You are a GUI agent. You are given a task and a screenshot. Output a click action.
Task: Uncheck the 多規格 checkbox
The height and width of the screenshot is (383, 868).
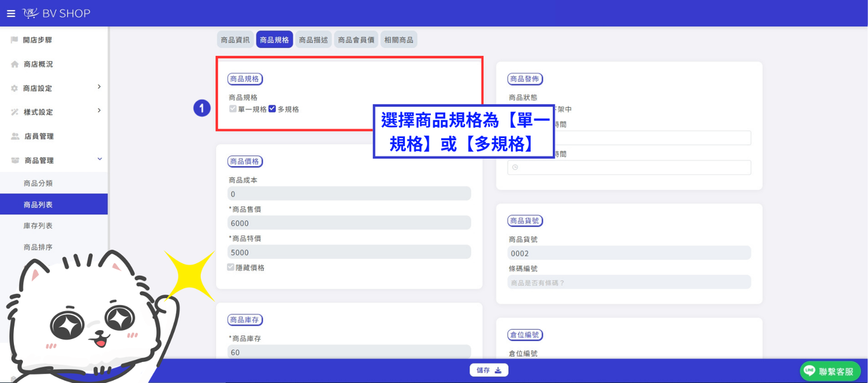click(272, 109)
